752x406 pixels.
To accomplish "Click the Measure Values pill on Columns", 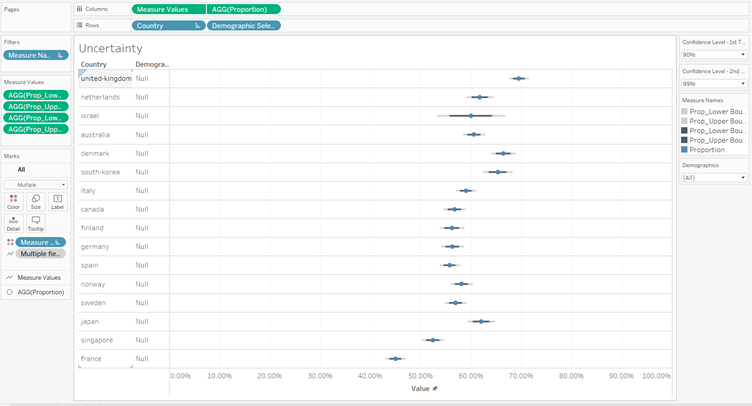I will point(168,9).
